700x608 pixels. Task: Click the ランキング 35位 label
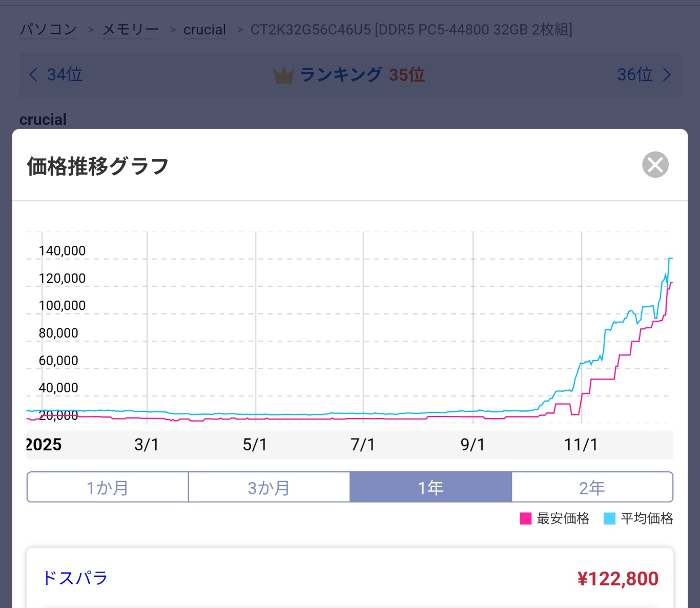(362, 75)
